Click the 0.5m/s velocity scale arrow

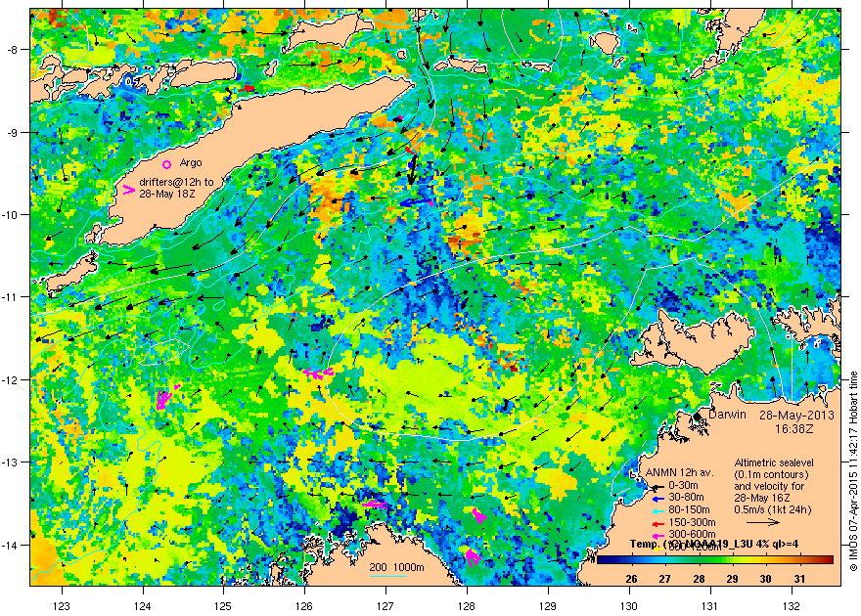(763, 522)
